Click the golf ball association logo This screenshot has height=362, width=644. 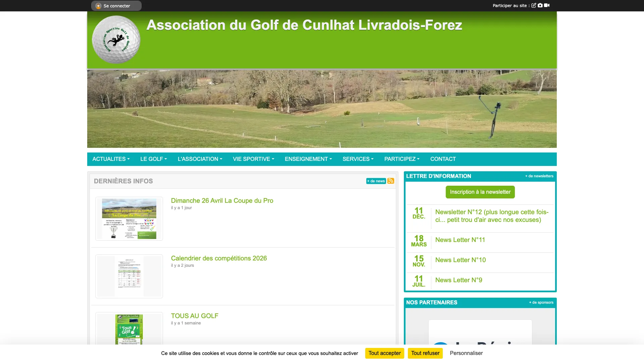116,40
